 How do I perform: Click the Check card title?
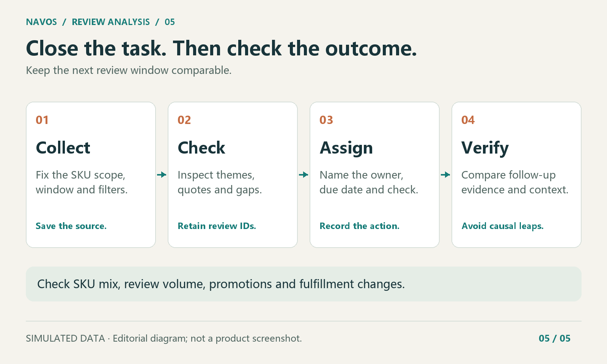[x=201, y=147]
